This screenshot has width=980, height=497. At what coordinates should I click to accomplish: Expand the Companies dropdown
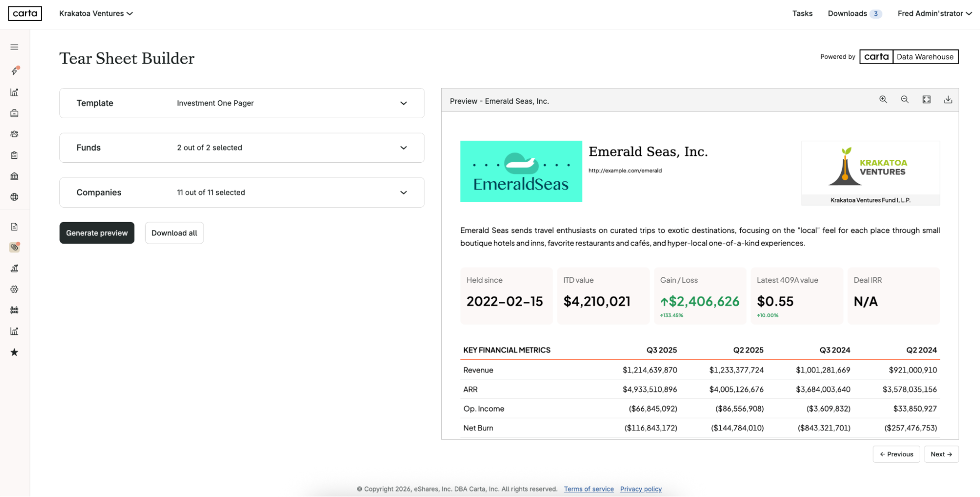click(403, 192)
